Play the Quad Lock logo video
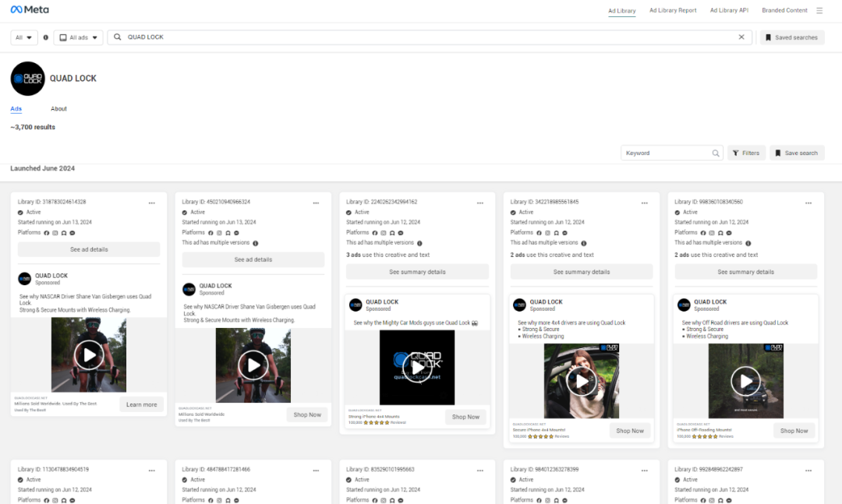This screenshot has width=842, height=504. pyautogui.click(x=417, y=368)
